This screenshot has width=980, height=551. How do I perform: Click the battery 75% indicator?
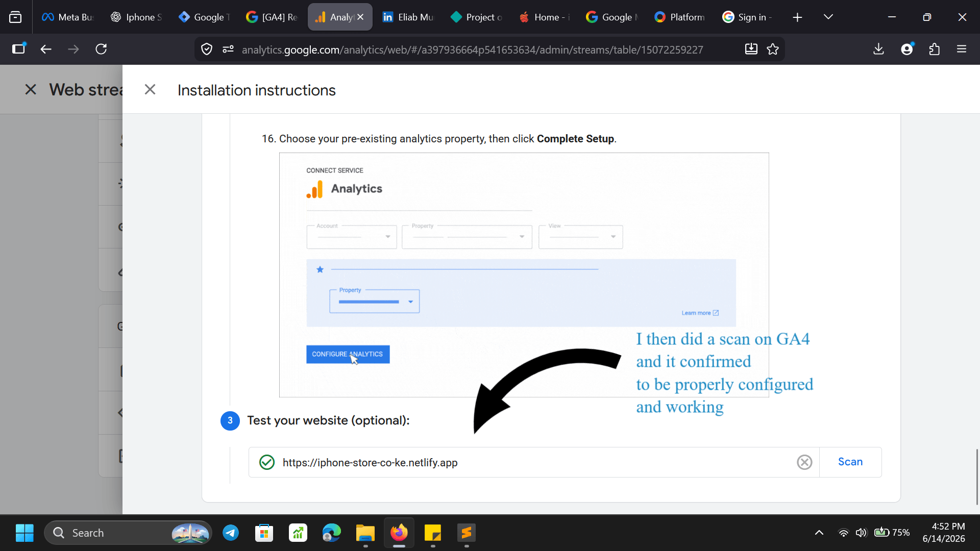892,533
